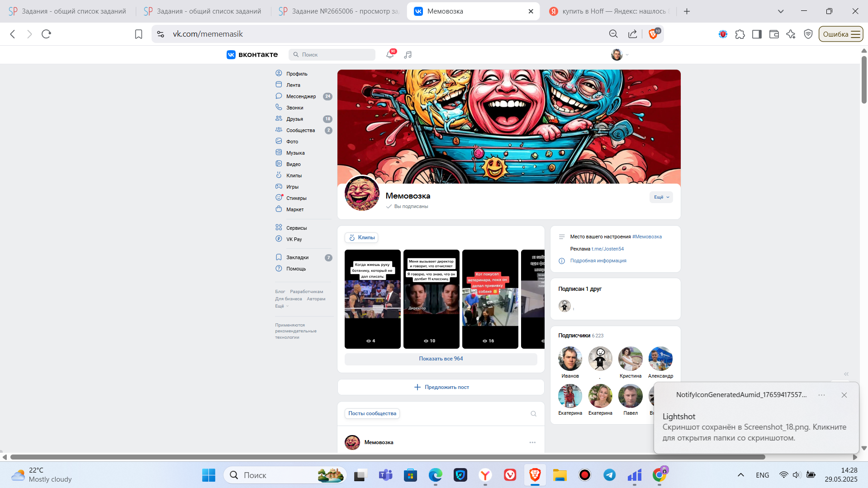
Task: Click Предложить пост button
Action: point(441,387)
